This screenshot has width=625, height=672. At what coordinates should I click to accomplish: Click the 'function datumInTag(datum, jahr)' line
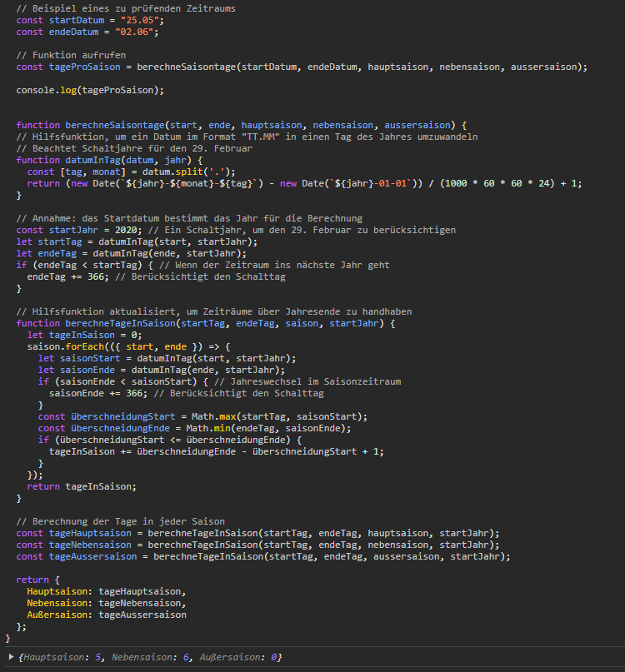click(109, 160)
